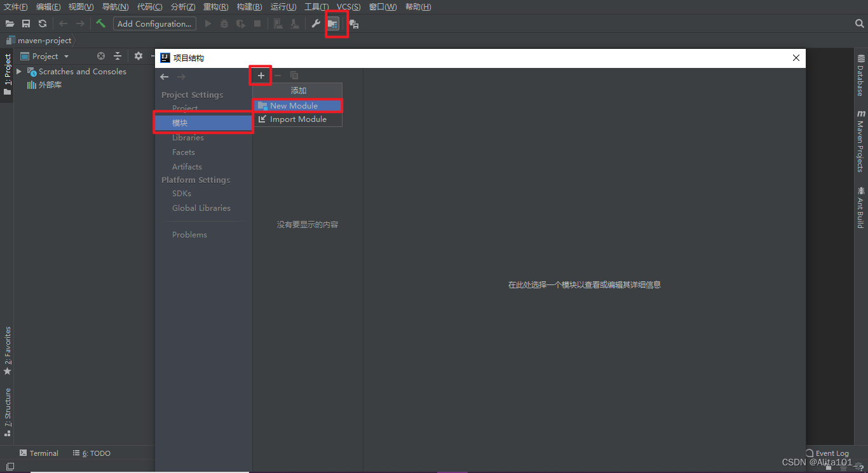Viewport: 868px width, 473px height.
Task: Click the main toolbar Back arrow
Action: (63, 23)
